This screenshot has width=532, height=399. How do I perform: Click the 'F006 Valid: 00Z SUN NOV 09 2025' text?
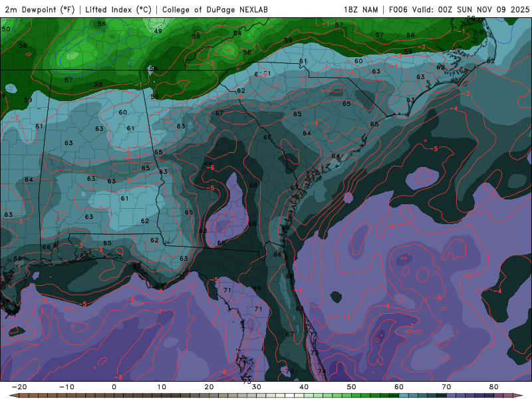(459, 9)
